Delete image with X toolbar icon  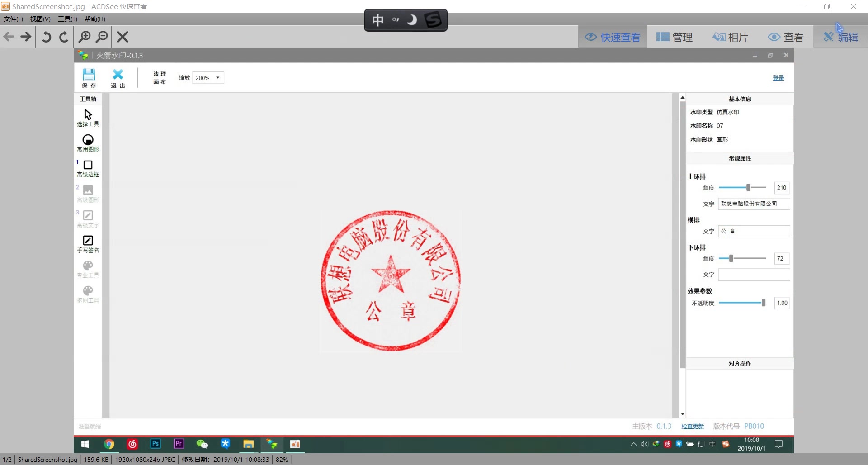(x=123, y=37)
